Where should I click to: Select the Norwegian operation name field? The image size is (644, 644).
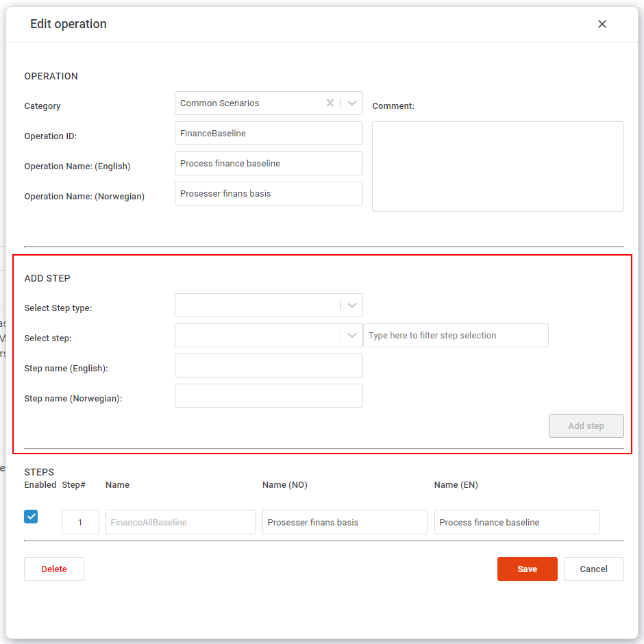pos(269,193)
